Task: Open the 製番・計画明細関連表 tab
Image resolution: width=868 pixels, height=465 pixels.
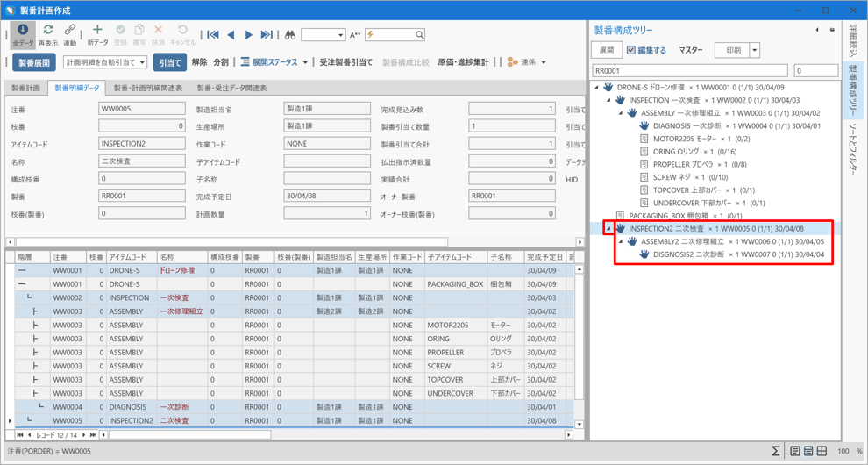Action: point(148,88)
